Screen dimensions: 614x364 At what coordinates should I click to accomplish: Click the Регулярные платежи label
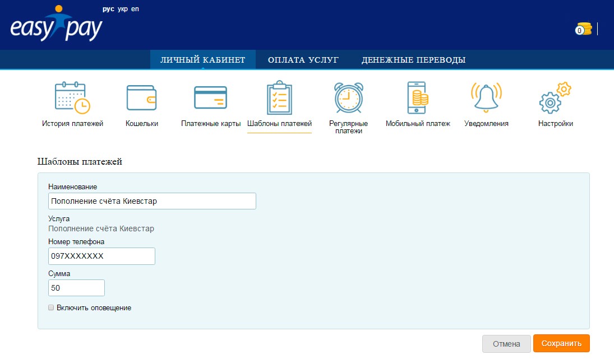(x=349, y=127)
